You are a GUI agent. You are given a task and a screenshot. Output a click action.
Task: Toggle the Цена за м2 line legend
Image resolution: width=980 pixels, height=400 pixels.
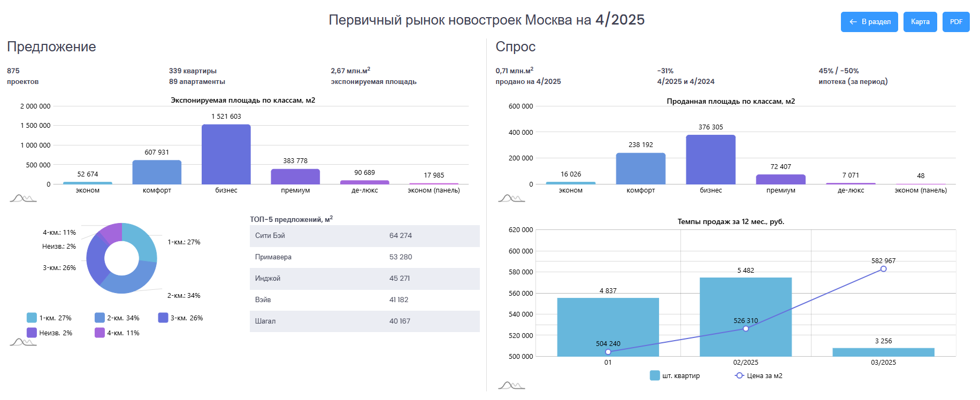(759, 375)
